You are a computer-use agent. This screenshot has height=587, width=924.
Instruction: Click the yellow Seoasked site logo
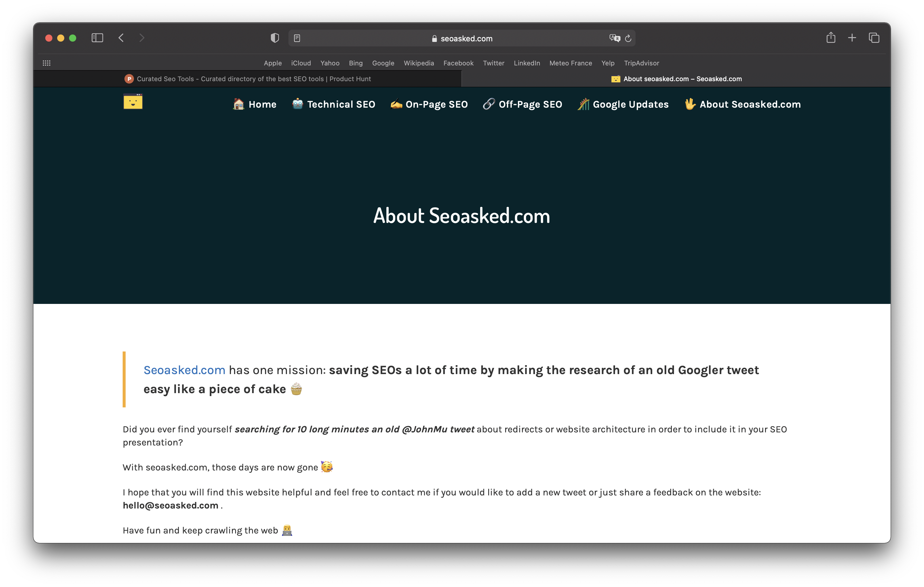[x=133, y=102]
